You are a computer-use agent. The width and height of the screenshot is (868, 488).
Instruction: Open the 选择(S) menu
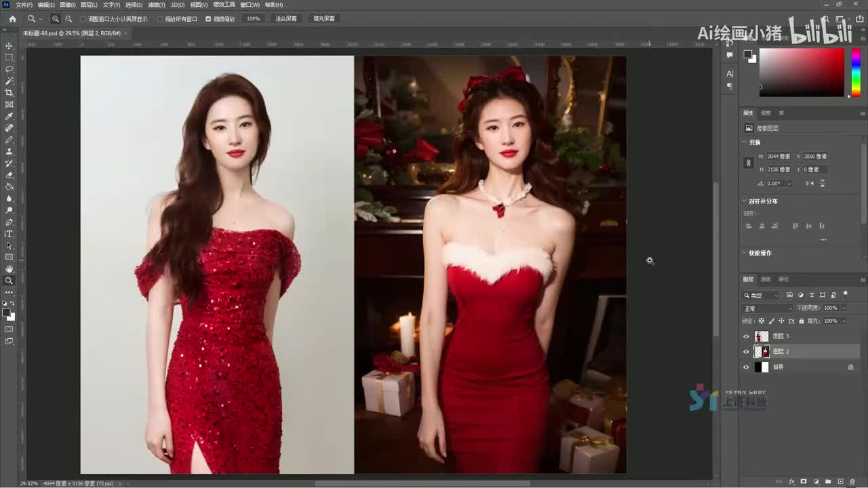click(x=134, y=5)
